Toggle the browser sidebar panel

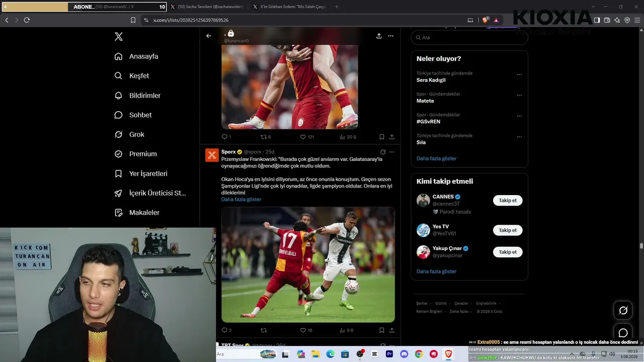click(597, 20)
